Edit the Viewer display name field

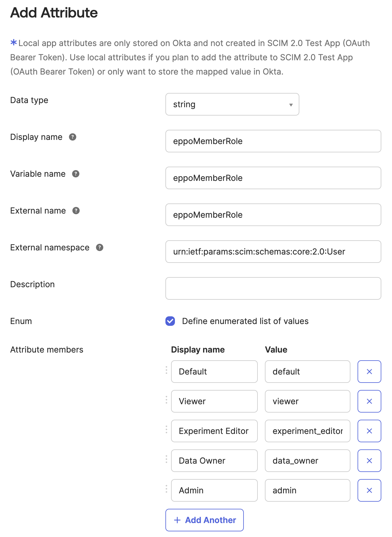pos(214,401)
